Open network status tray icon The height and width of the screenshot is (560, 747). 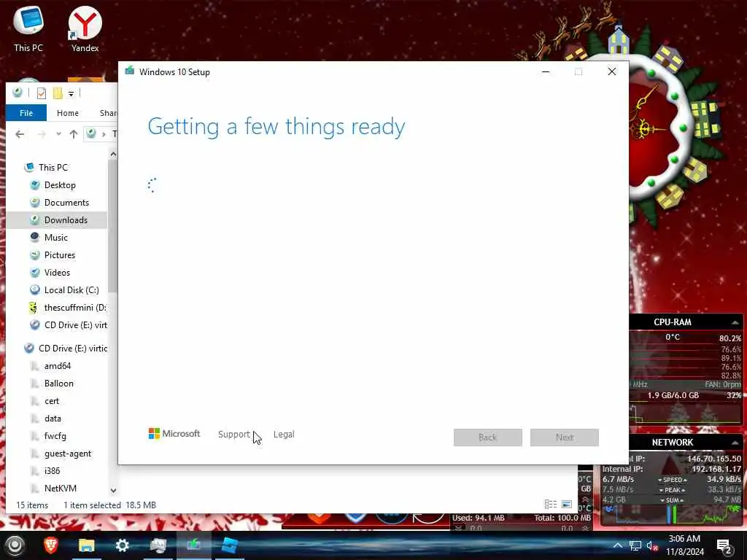tap(635, 545)
